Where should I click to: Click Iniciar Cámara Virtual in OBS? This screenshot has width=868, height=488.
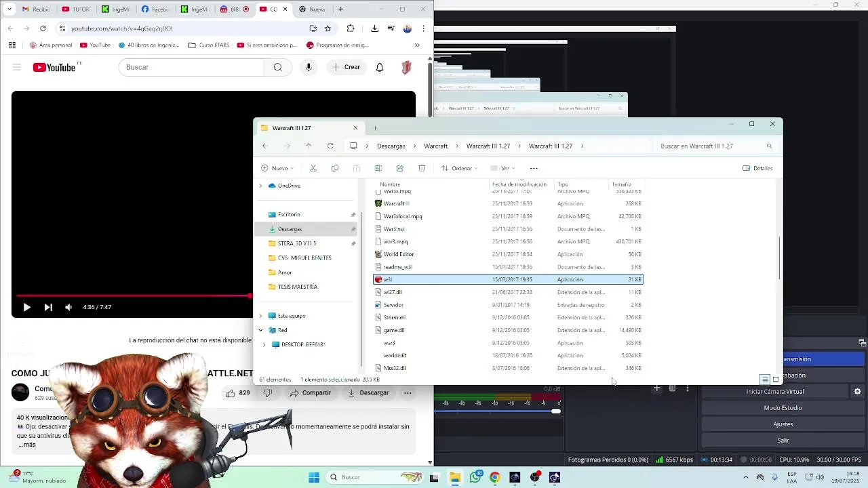pos(775,392)
